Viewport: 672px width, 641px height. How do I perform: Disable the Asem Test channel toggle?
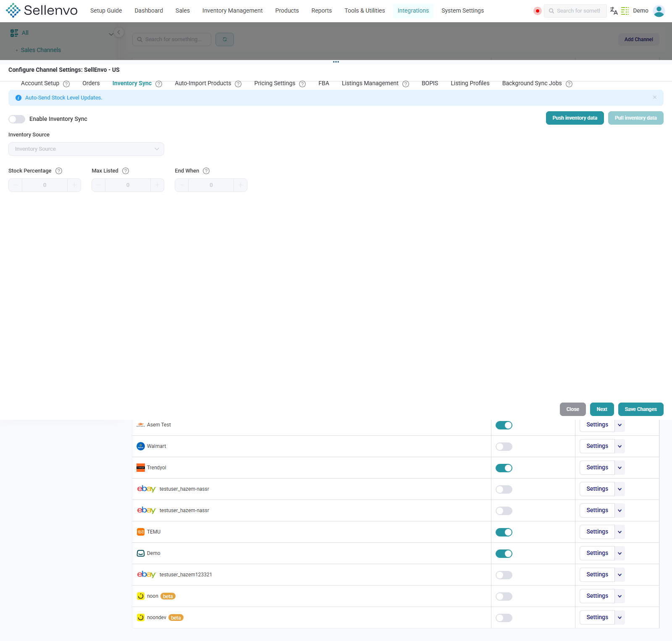click(x=504, y=425)
